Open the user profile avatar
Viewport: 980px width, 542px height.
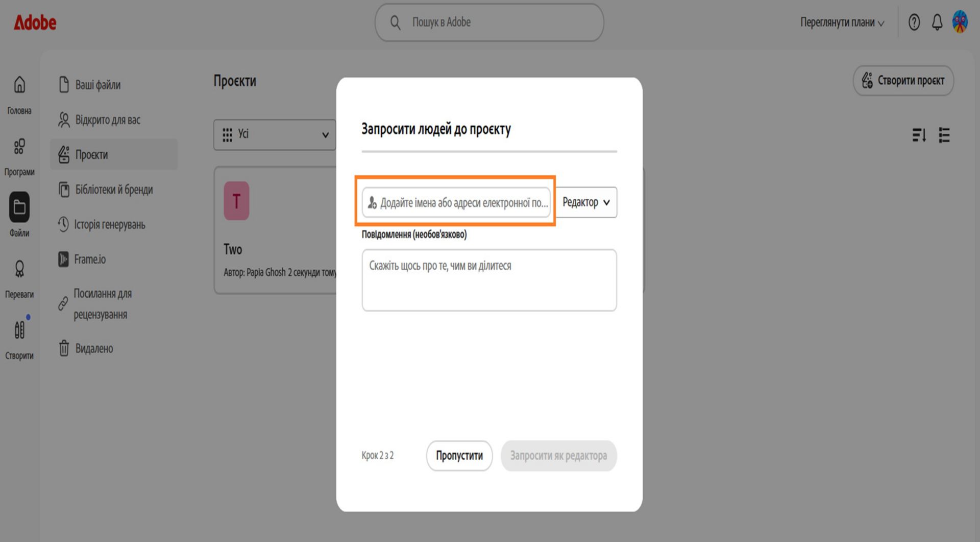960,22
